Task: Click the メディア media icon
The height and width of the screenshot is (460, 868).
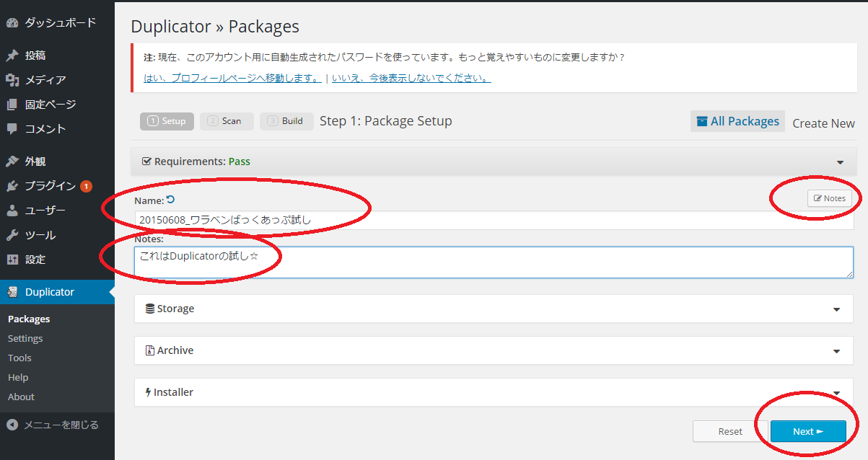Action: click(12, 80)
